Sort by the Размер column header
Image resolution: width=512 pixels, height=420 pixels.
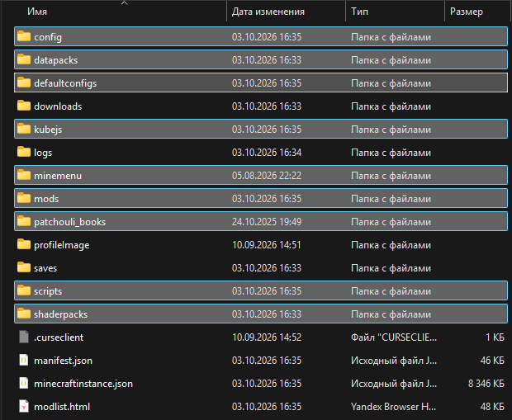pyautogui.click(x=467, y=12)
